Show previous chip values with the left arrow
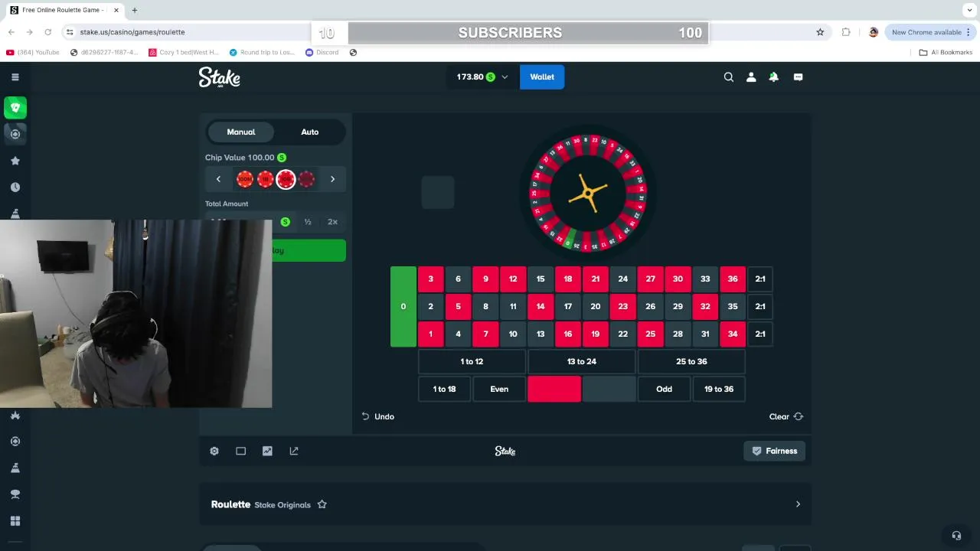 218,179
